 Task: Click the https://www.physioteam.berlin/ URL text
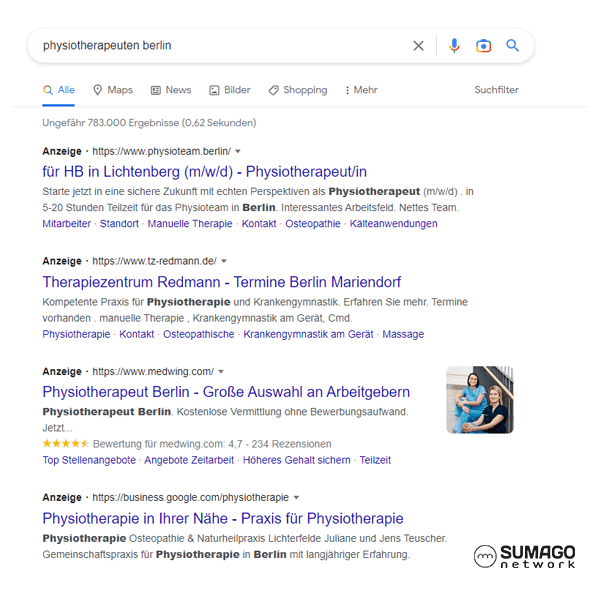(161, 152)
